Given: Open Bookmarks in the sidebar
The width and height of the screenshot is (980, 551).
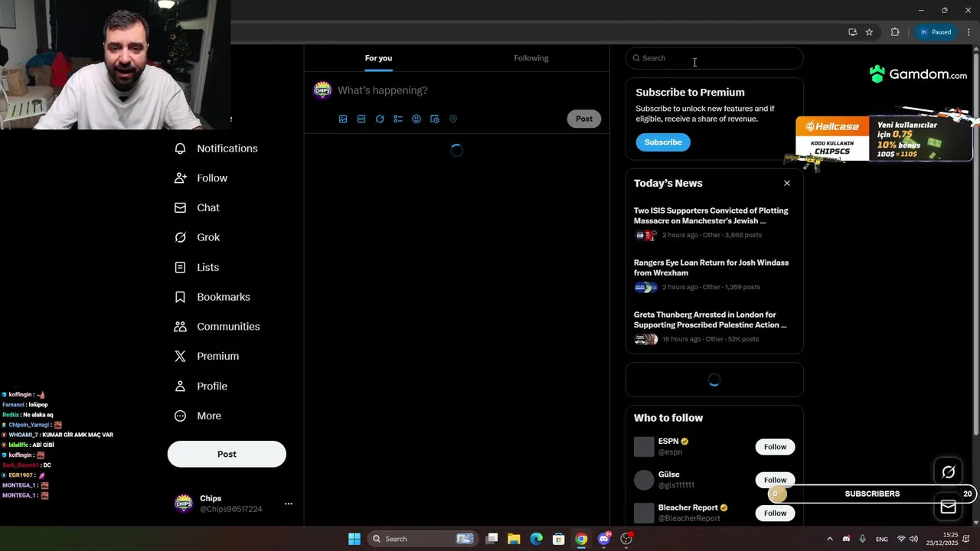Looking at the screenshot, I should tap(213, 297).
